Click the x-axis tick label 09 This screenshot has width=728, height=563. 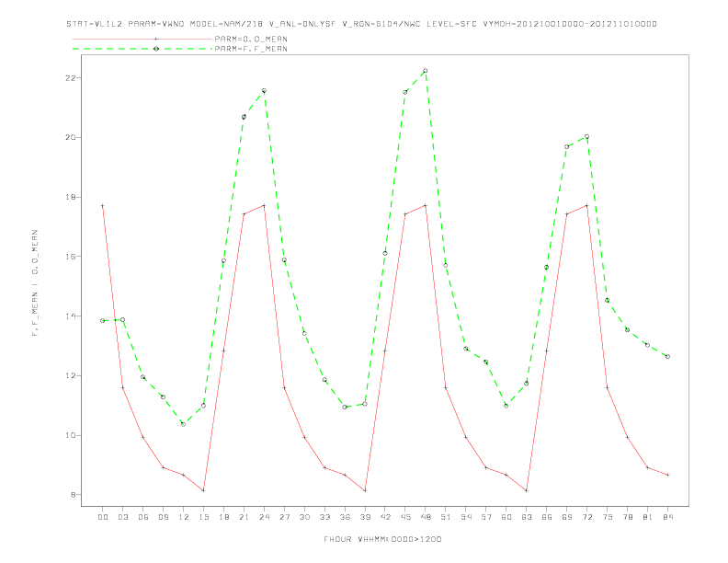[163, 517]
